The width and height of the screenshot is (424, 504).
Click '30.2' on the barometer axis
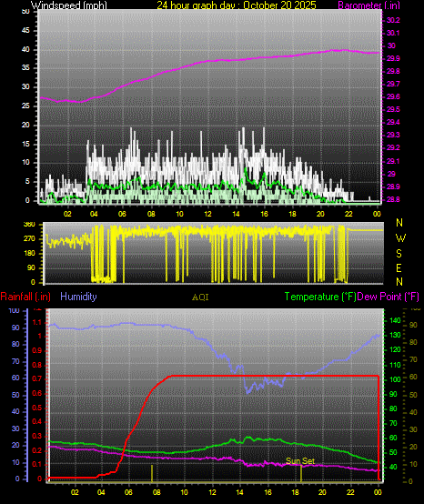pos(393,20)
